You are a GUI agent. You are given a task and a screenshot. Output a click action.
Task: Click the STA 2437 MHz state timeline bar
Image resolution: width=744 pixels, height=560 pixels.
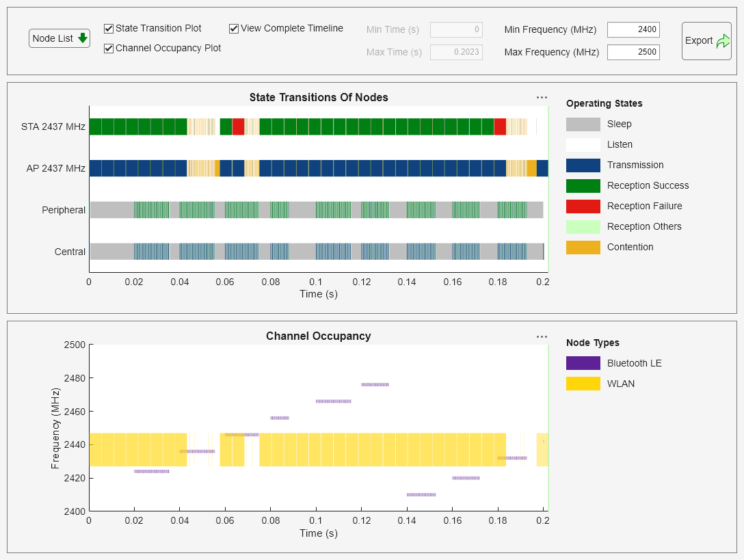pos(308,126)
